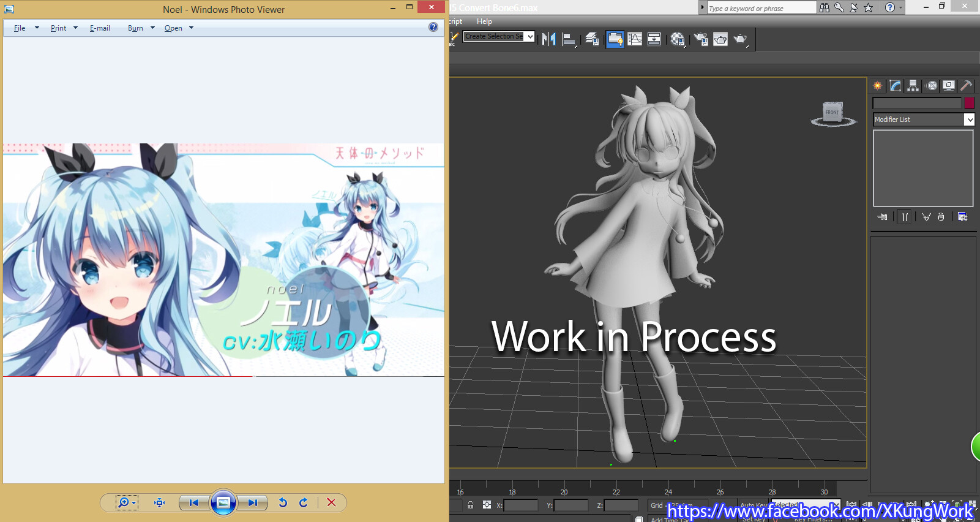Screen dimensions: 980x522
Task: Click the object name field in Modify panel
Action: click(917, 103)
